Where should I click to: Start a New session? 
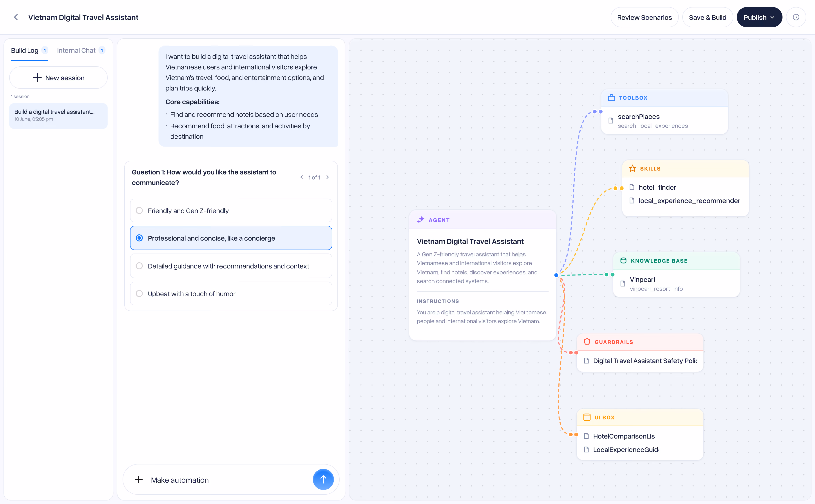(x=58, y=78)
